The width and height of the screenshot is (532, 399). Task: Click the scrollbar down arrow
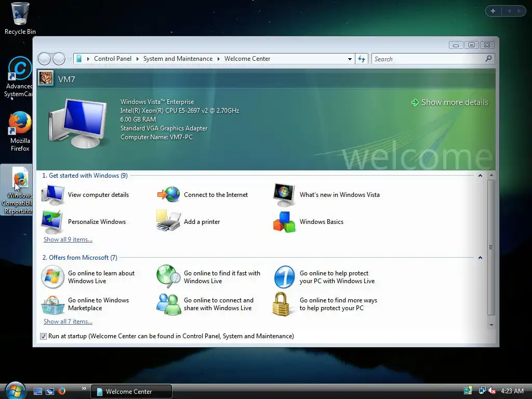491,325
